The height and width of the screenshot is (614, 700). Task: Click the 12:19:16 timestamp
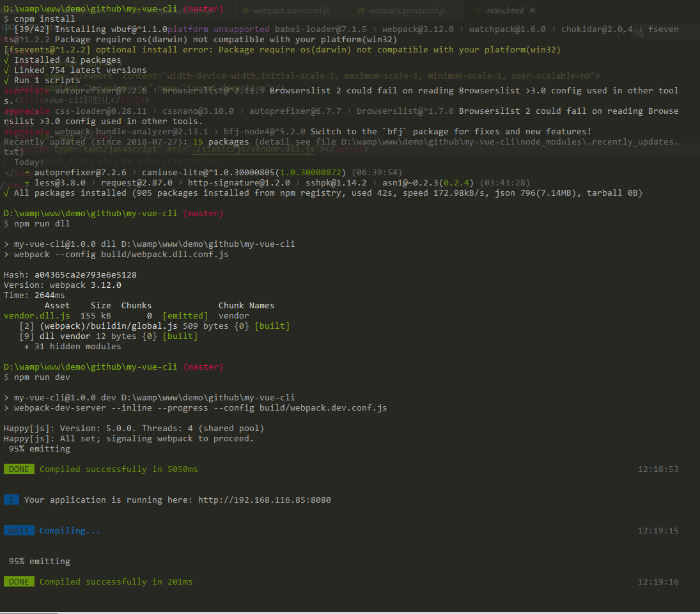click(x=658, y=581)
